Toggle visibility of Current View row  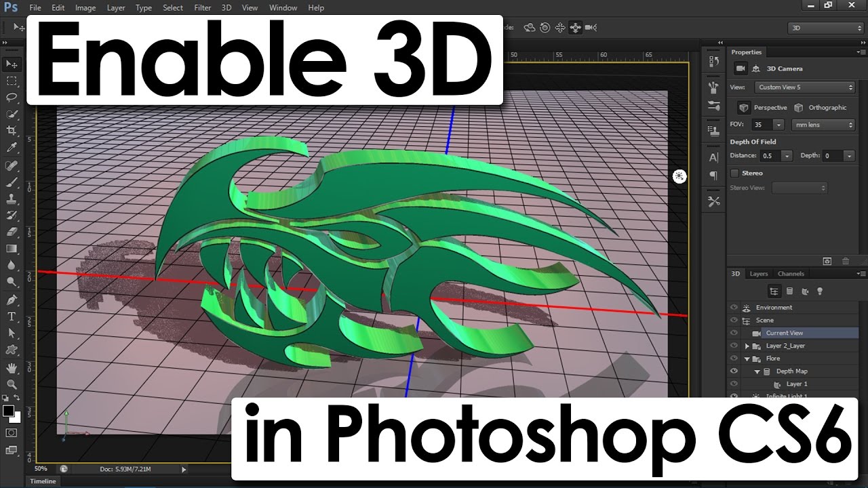click(x=734, y=333)
